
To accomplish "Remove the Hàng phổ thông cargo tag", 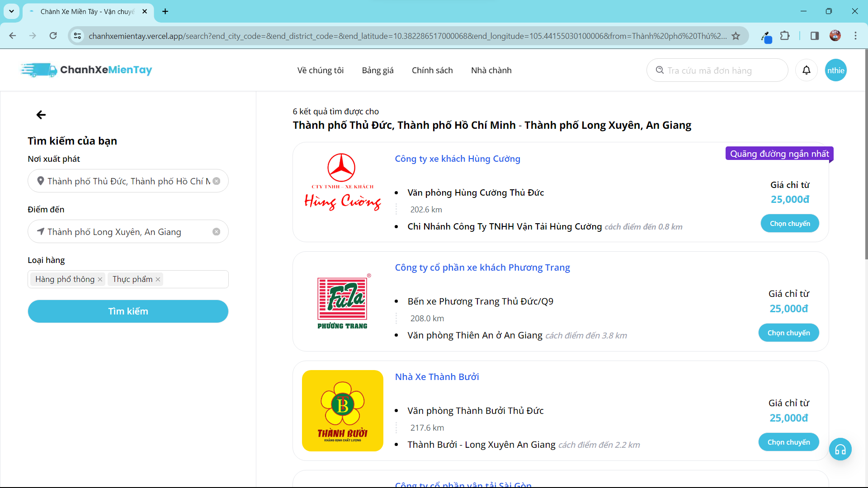I will (x=100, y=279).
